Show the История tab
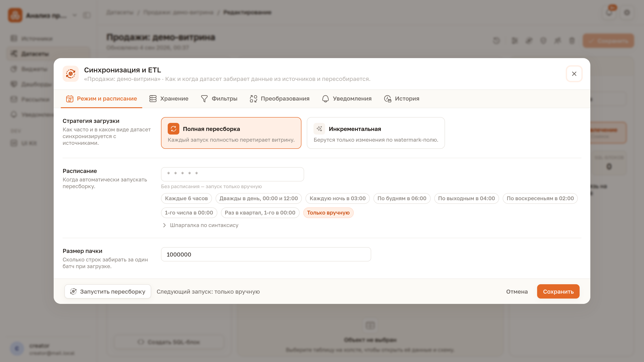The height and width of the screenshot is (362, 644). (x=402, y=99)
